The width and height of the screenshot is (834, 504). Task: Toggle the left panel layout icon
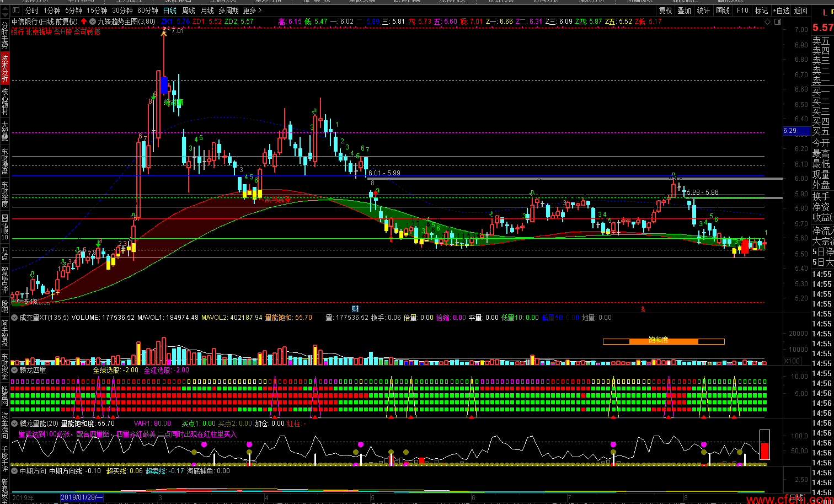click(14, 10)
